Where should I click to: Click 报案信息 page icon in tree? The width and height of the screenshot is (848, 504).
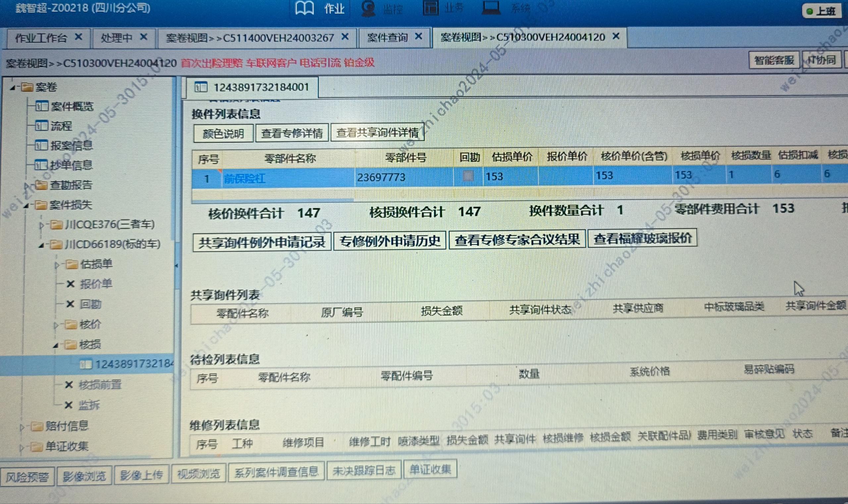[41, 145]
